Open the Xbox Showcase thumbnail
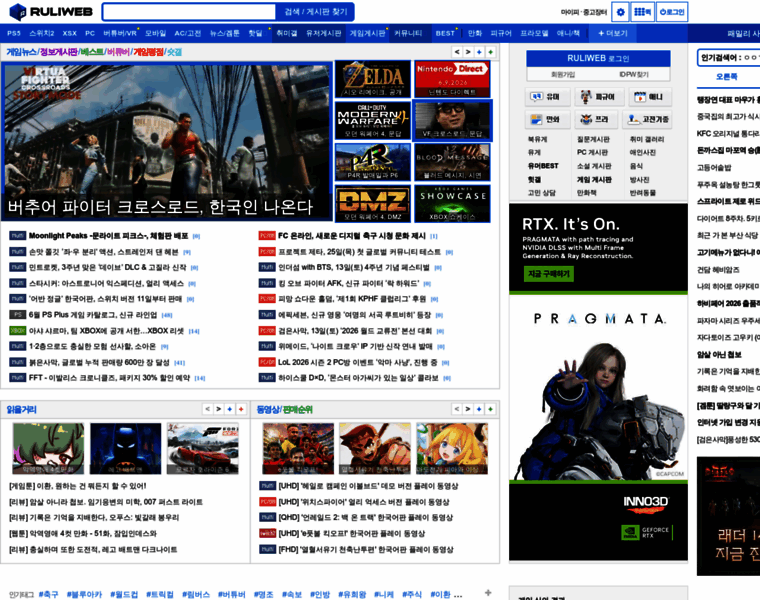Image resolution: width=760 pixels, height=600 pixels. pyautogui.click(x=452, y=203)
